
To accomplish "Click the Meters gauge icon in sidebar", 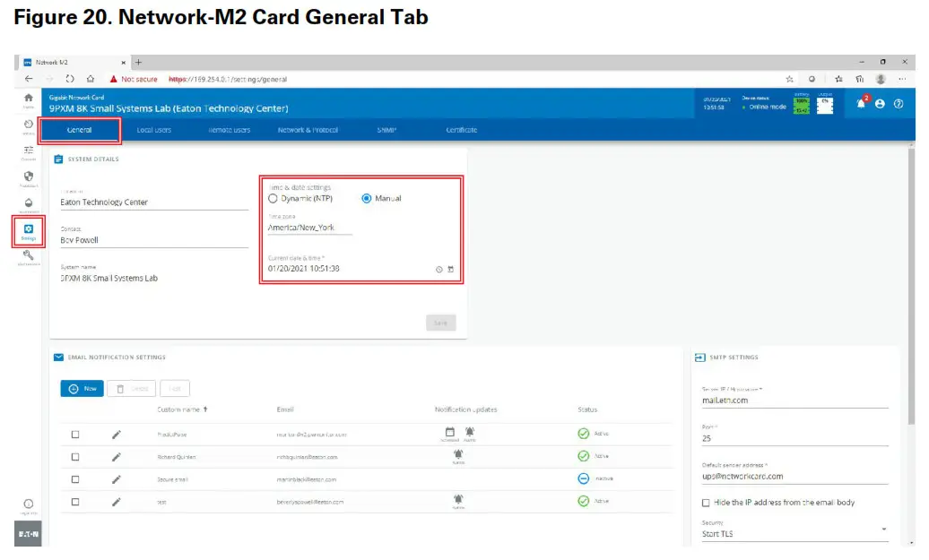I will 29,125.
